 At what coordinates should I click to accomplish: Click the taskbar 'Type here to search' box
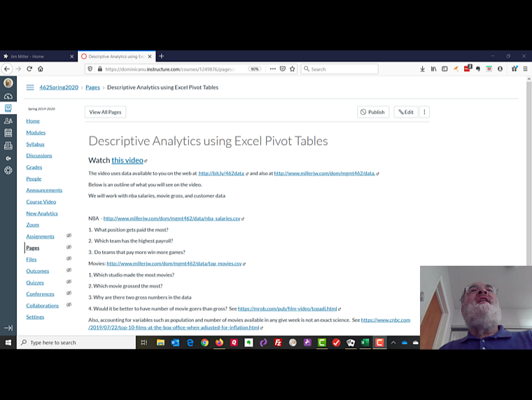point(76,343)
